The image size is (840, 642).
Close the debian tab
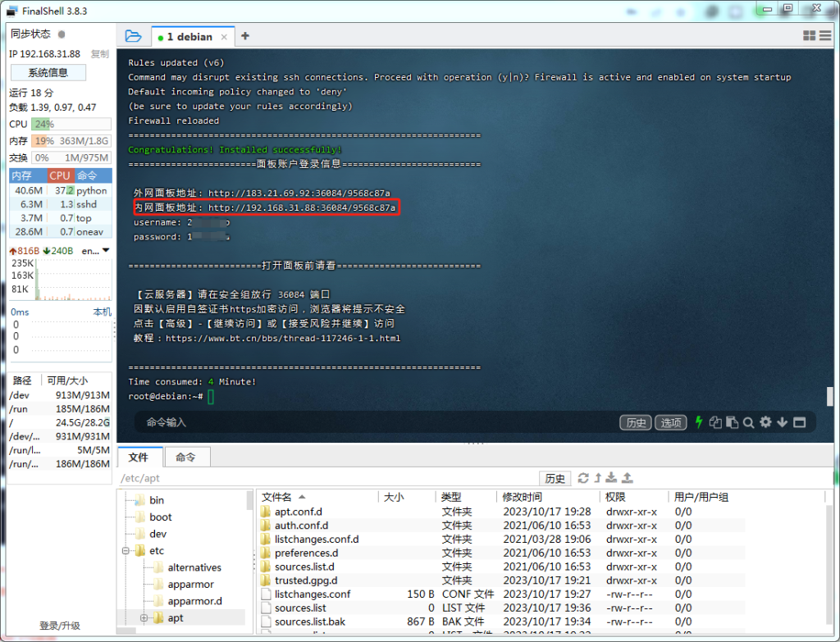point(224,37)
